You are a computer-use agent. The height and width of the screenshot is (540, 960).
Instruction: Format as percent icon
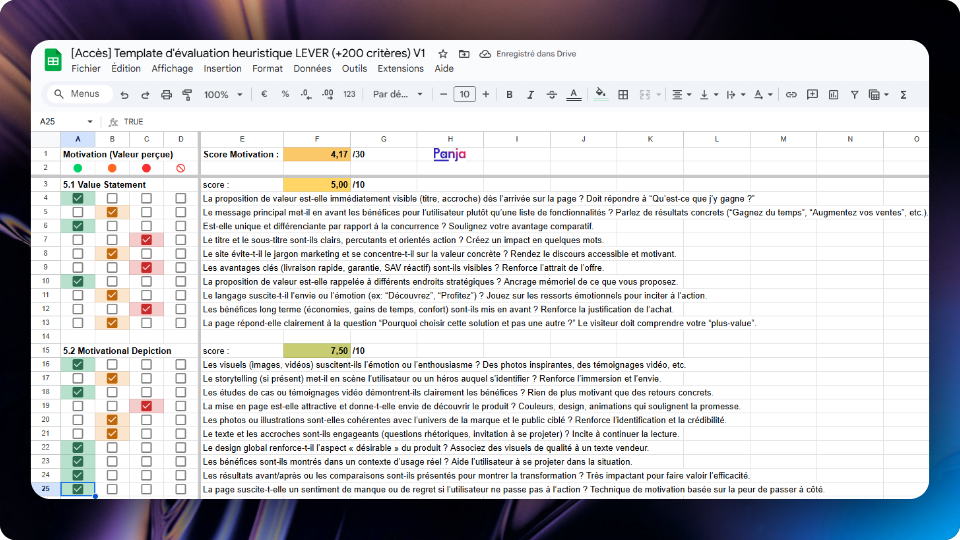tap(285, 94)
